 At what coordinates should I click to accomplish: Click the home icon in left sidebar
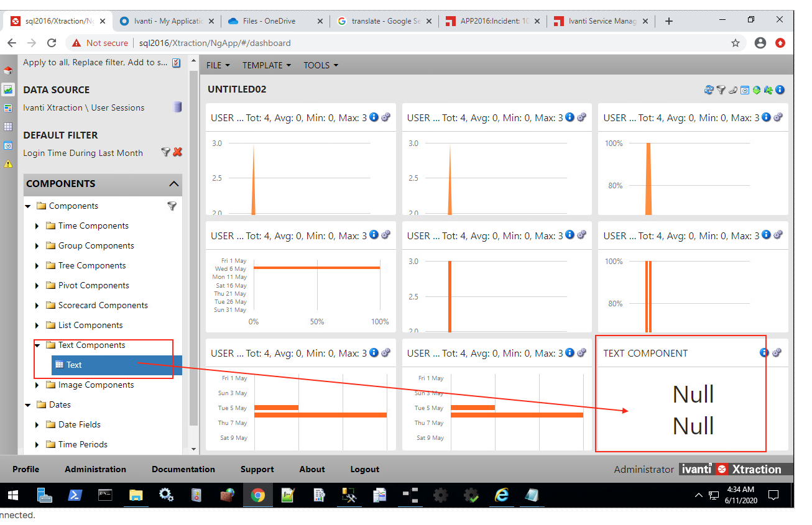8,71
